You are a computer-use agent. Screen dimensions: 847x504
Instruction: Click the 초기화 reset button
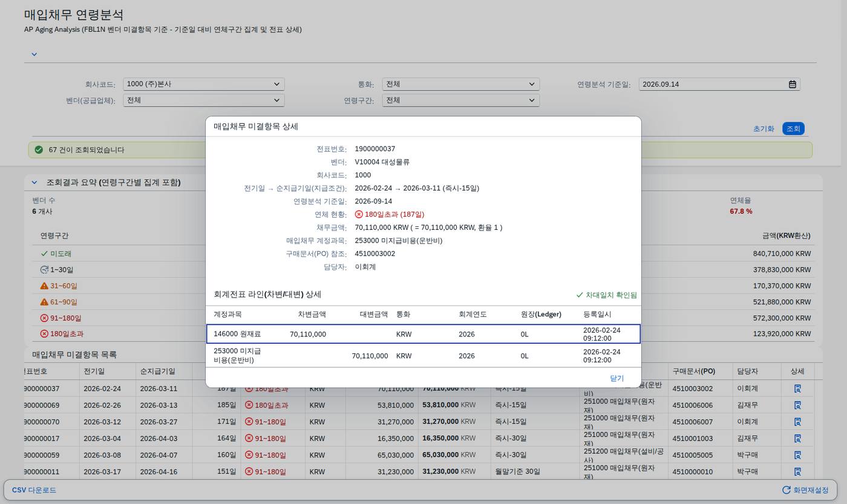click(x=763, y=128)
